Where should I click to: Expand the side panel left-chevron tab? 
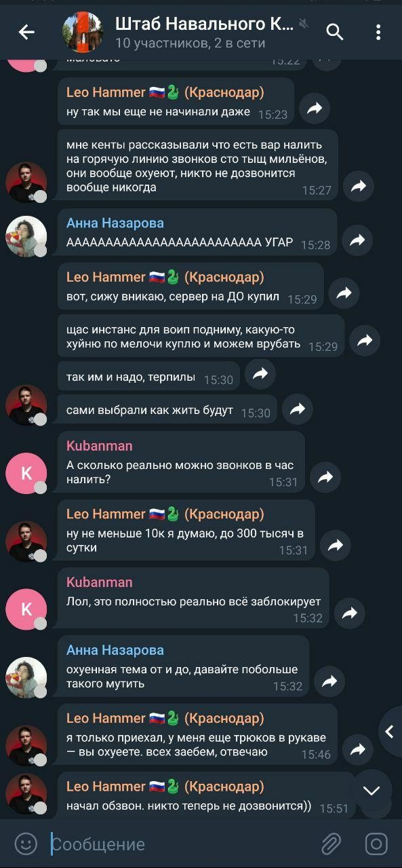pyautogui.click(x=390, y=731)
